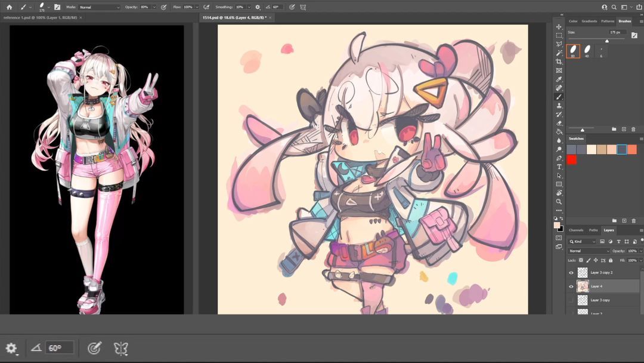The image size is (644, 363).
Task: Select the Rectangular Marquee tool
Action: (559, 35)
